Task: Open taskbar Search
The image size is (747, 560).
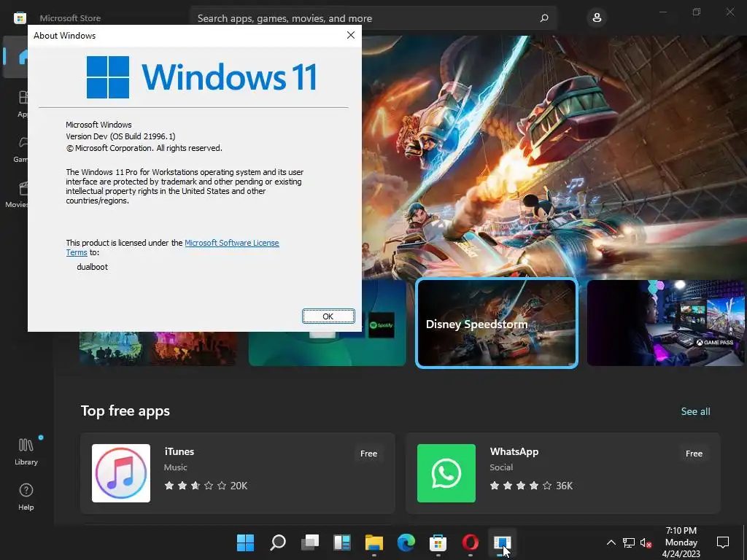Action: [278, 542]
